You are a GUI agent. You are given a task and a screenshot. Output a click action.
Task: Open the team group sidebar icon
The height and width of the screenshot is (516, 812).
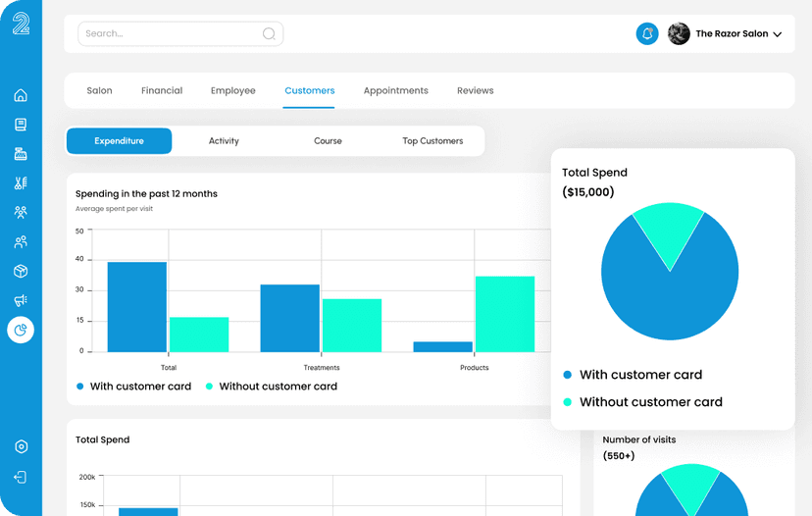click(21, 212)
